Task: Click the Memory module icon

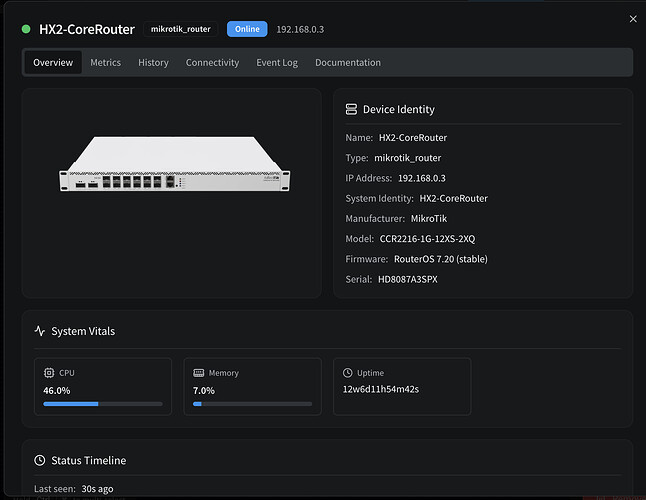Action: (199, 373)
